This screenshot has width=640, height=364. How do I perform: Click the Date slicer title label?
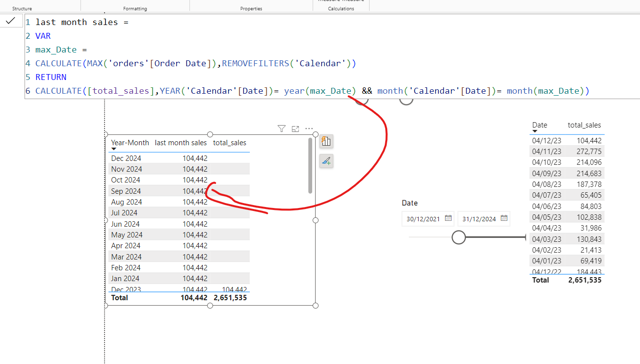tap(410, 203)
